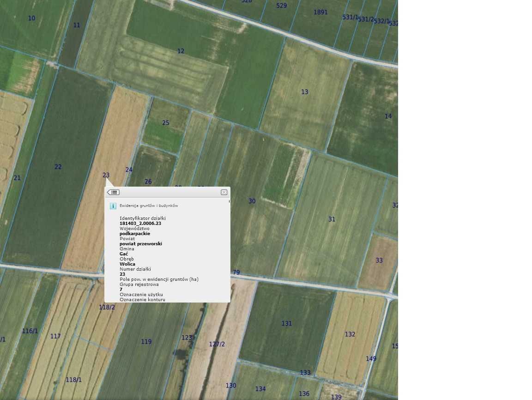Click parcel label 26 on the map

click(x=148, y=182)
